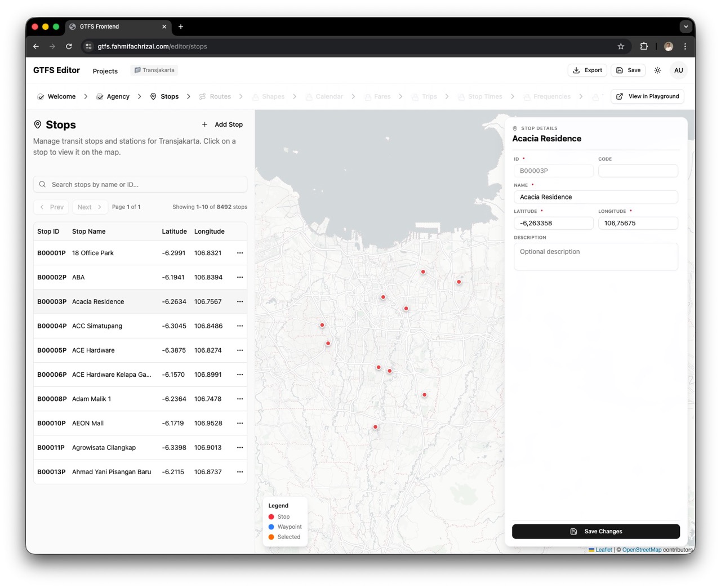Click the Add Stop button

pyautogui.click(x=222, y=124)
